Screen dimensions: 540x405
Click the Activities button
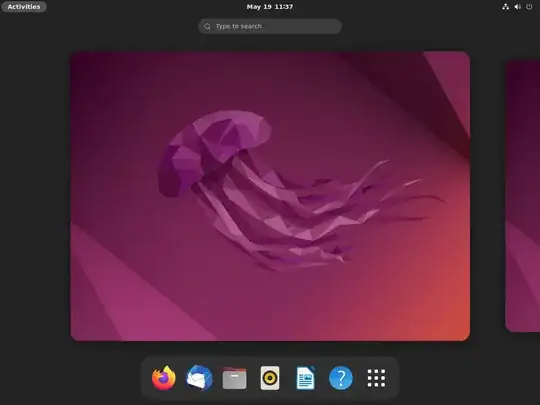tap(24, 7)
